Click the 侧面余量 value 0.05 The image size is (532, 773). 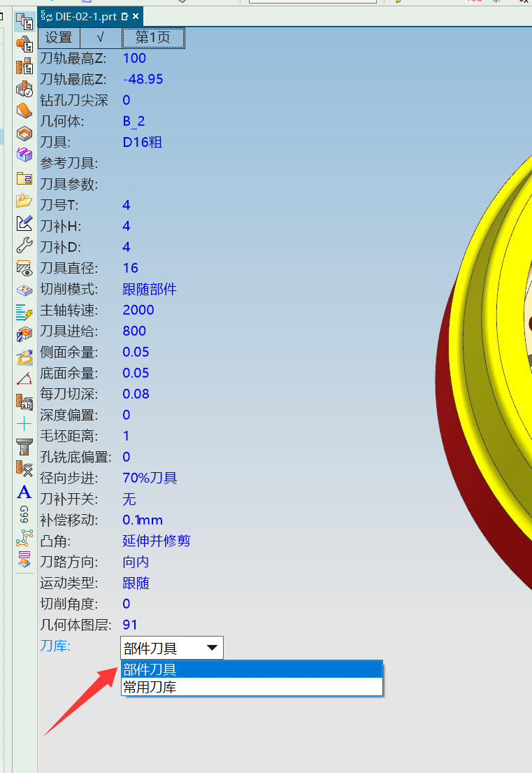(x=136, y=352)
